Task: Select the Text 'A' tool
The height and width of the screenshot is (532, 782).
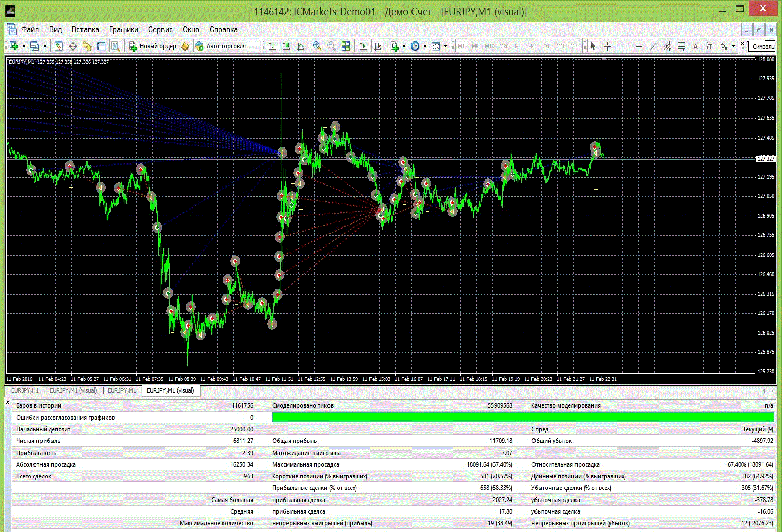Action: (x=695, y=46)
